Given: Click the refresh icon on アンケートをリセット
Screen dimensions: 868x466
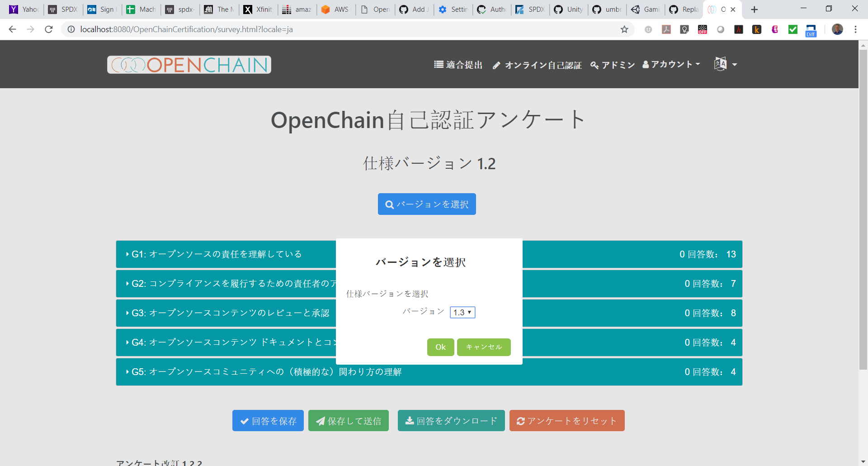Looking at the screenshot, I should tap(521, 420).
